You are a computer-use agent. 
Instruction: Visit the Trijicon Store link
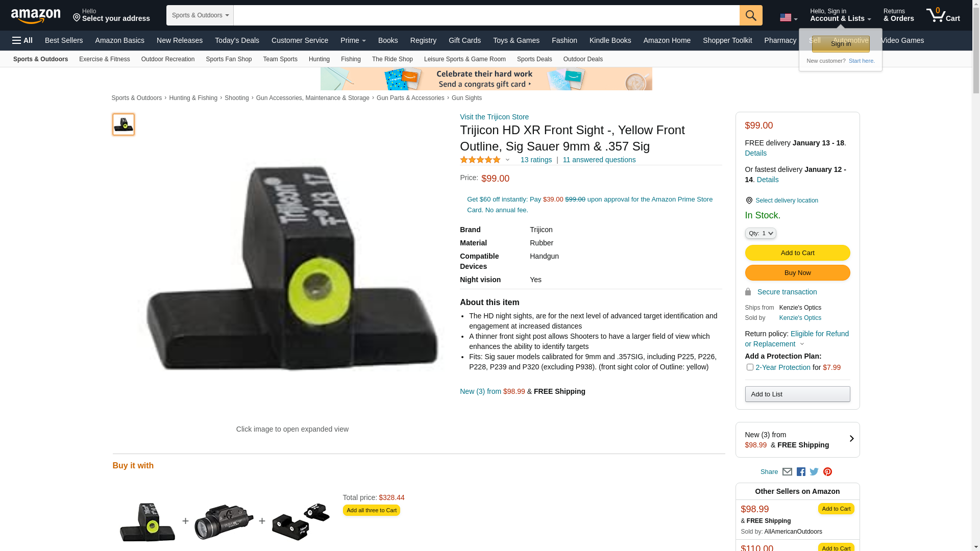coord(494,117)
